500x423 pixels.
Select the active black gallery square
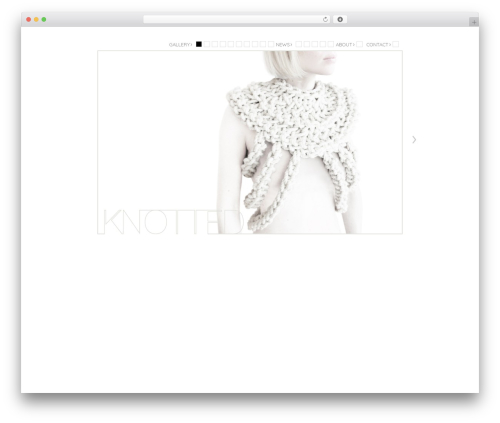pos(199,44)
